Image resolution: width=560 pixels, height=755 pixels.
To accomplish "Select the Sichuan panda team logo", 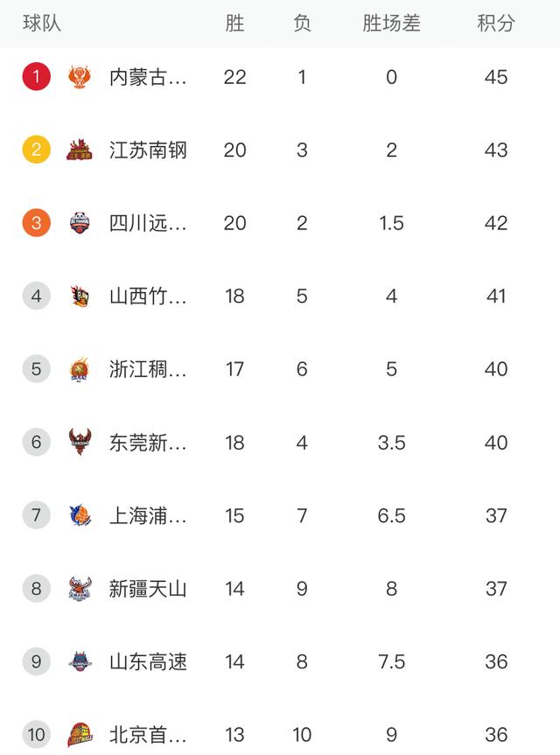I will [x=80, y=223].
